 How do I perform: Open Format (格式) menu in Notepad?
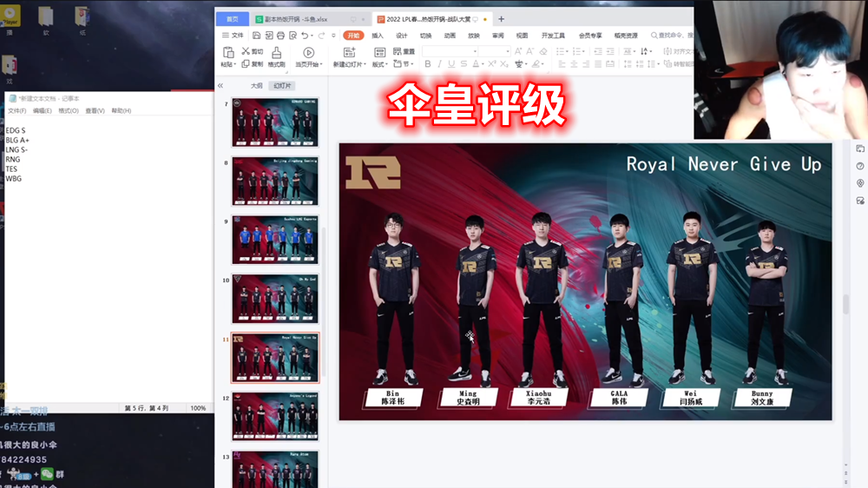point(69,111)
